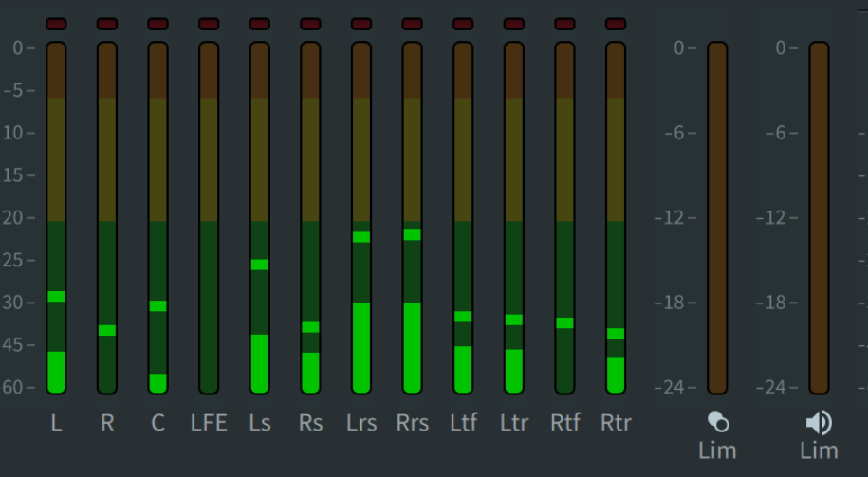This screenshot has width=868, height=477.
Task: Click the speaker limiter gain reduction meter
Action: coord(820,218)
